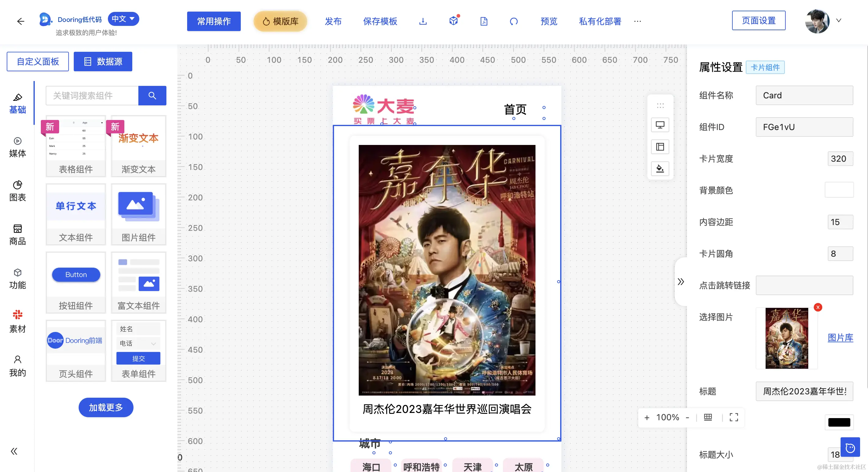The height and width of the screenshot is (472, 868).
Task: Click the 加载更多 button
Action: click(x=106, y=407)
